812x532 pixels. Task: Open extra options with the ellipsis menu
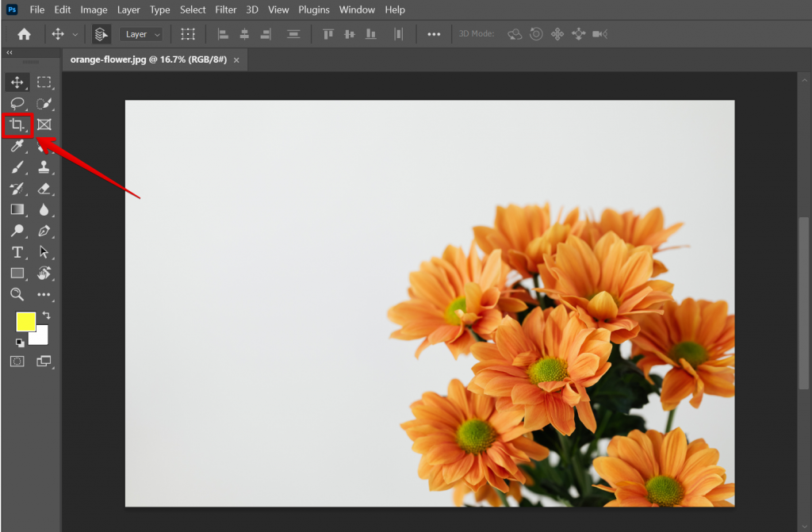tap(434, 34)
